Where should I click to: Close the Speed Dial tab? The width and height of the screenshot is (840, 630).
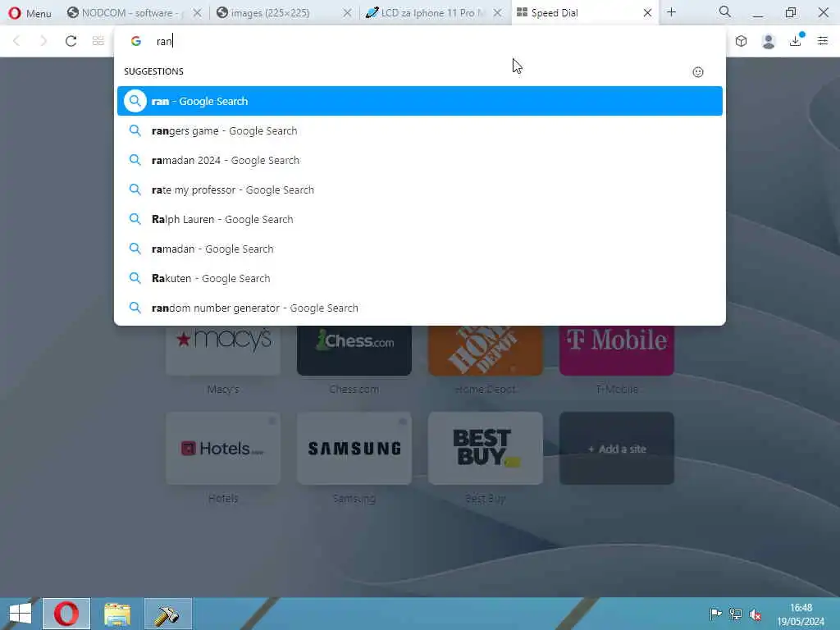coord(647,13)
